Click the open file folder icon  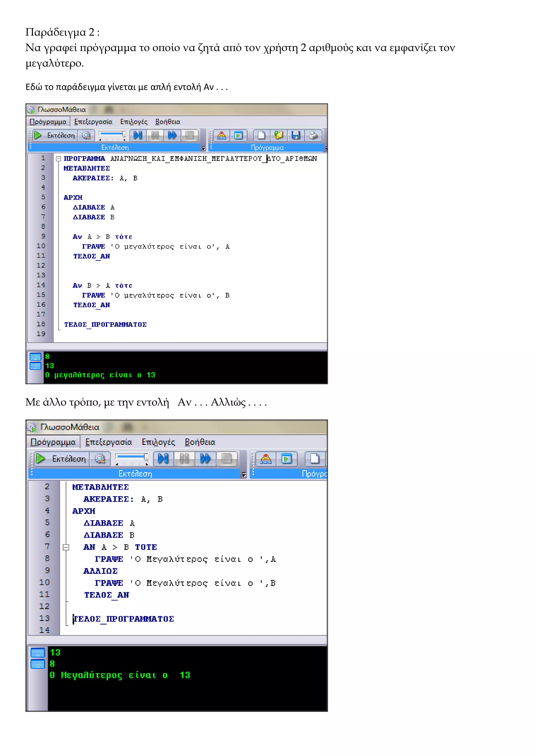pos(278,135)
